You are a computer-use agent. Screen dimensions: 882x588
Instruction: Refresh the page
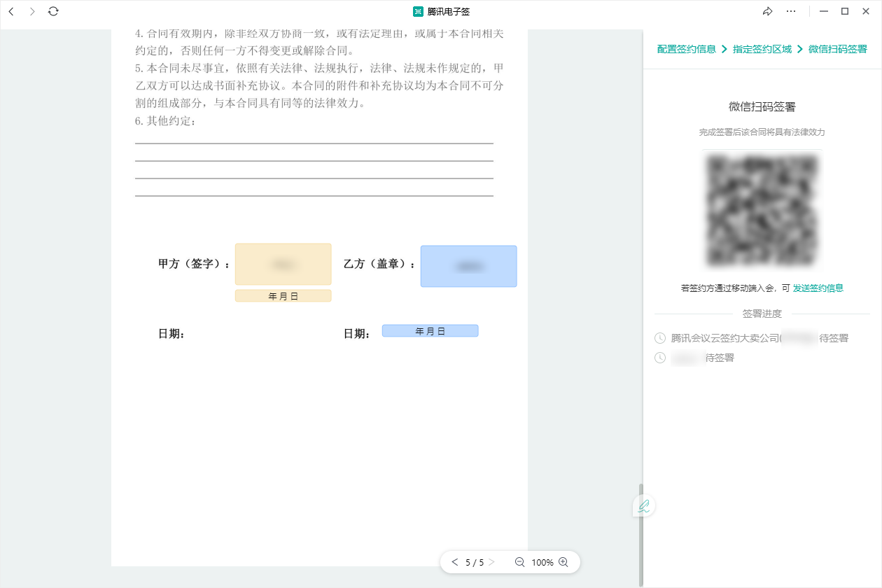(x=53, y=11)
